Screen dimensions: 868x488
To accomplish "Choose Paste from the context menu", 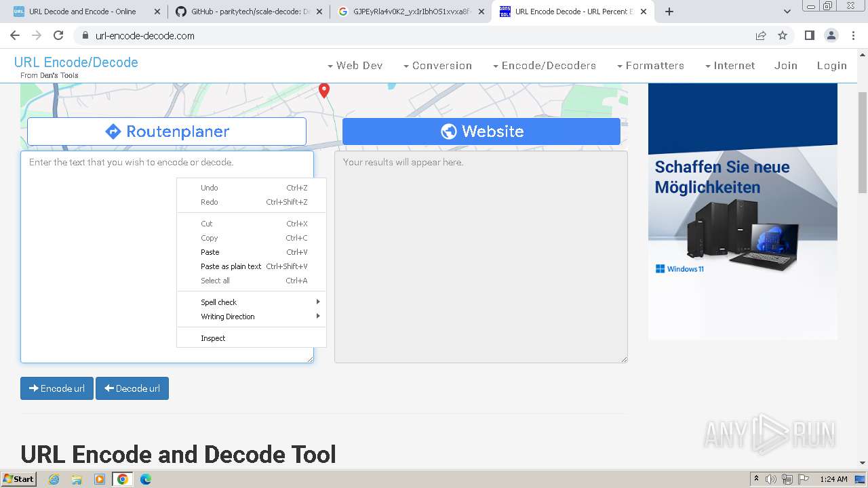I will pyautogui.click(x=252, y=252).
